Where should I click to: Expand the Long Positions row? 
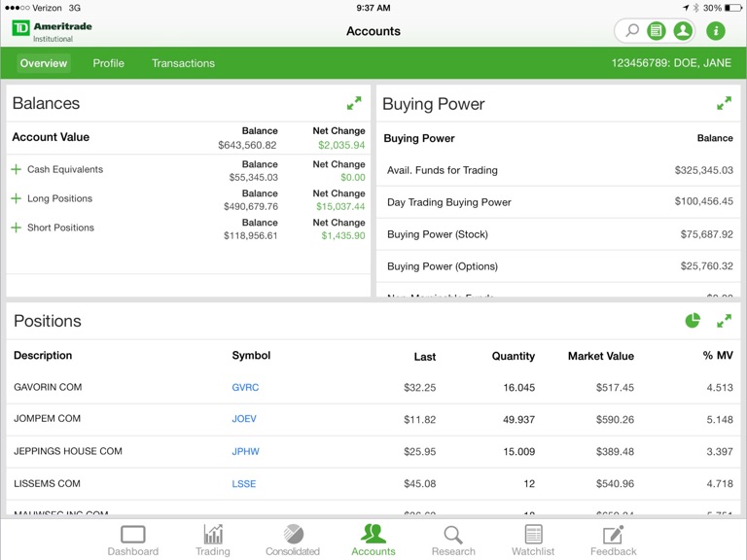(x=16, y=198)
